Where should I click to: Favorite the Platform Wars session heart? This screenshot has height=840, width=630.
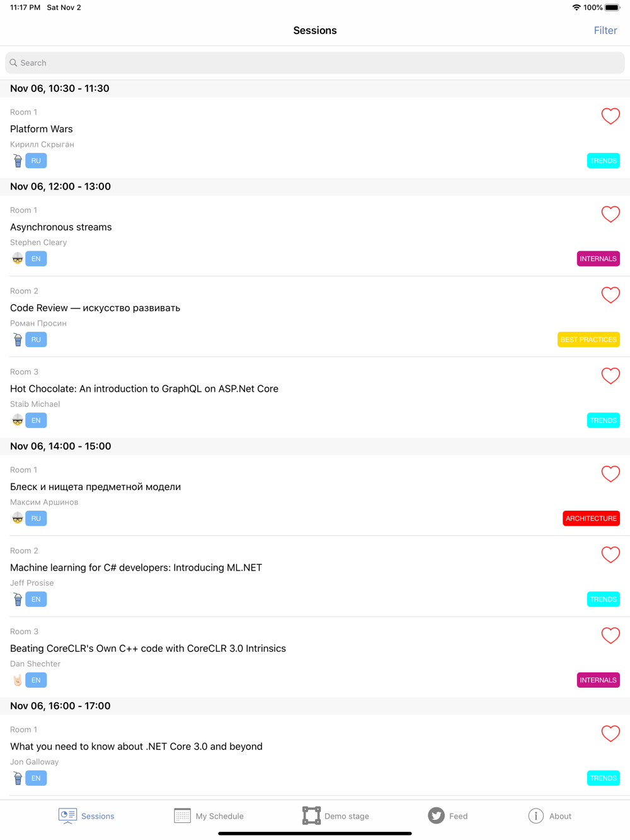click(610, 116)
